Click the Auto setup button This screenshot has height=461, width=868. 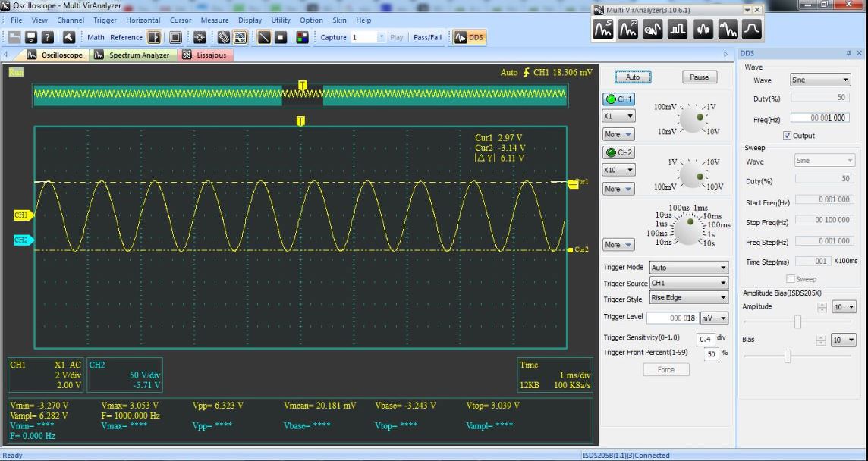[632, 77]
